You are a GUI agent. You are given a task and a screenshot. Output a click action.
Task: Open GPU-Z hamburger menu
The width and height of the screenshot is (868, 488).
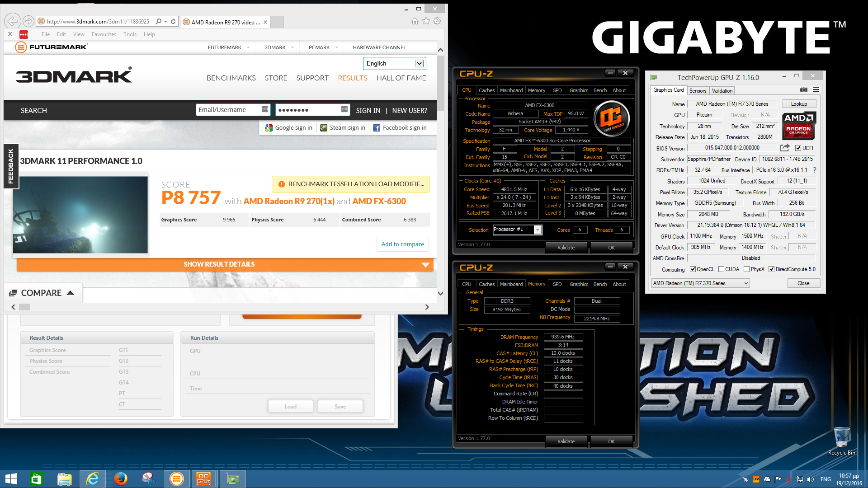pyautogui.click(x=816, y=89)
